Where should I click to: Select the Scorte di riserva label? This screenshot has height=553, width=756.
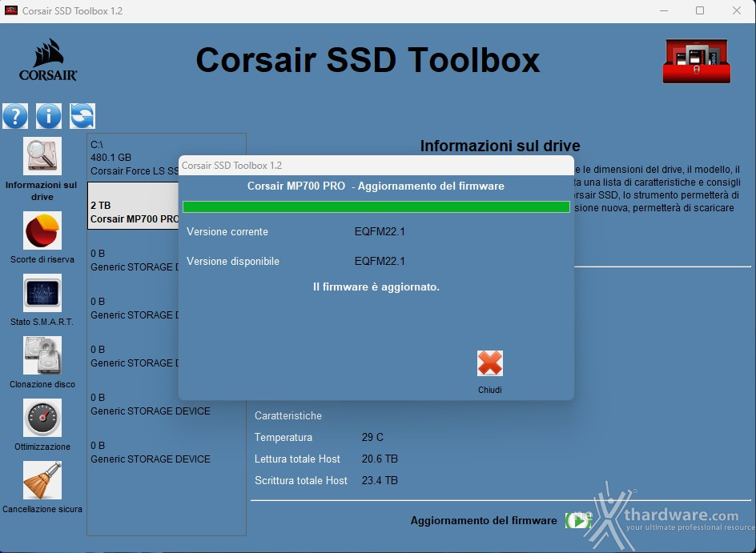(42, 259)
